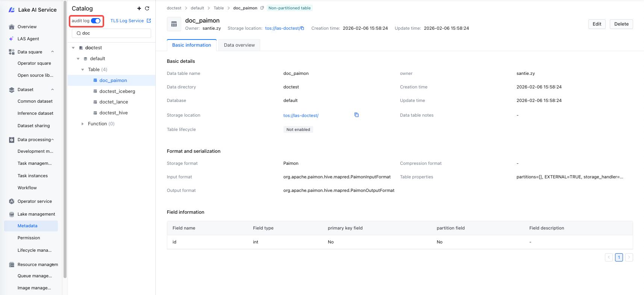This screenshot has width=644, height=295.
Task: Open Permission under Lake management
Action: (x=29, y=238)
